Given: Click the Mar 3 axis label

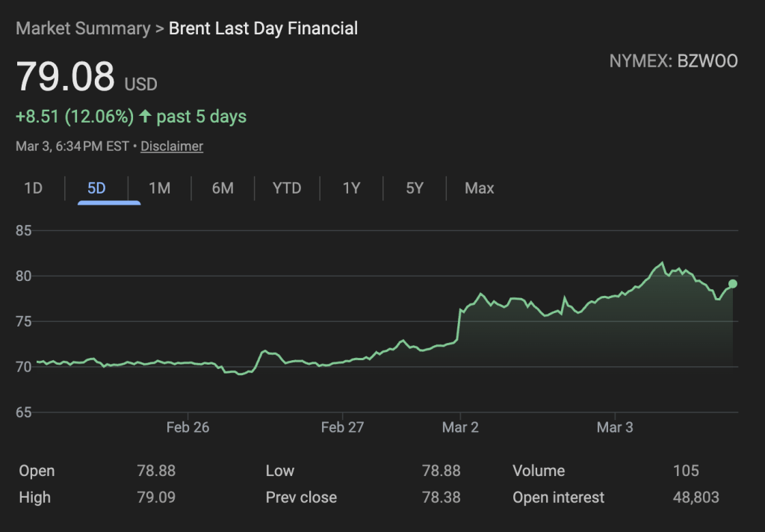Looking at the screenshot, I should click(614, 427).
